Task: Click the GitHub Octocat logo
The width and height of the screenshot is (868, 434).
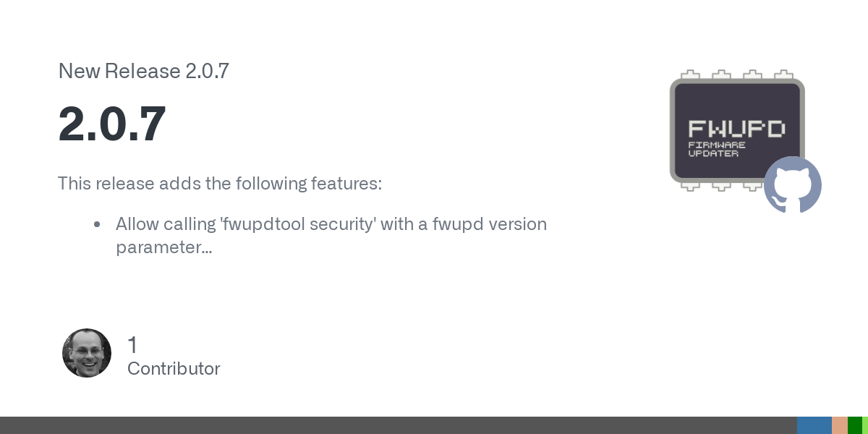Action: 793,185
